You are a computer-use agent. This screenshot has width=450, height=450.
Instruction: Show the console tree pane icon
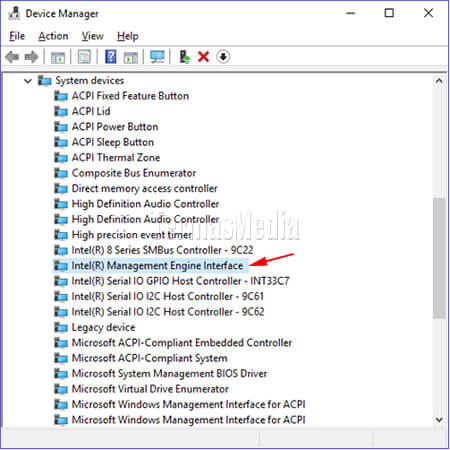(x=58, y=57)
